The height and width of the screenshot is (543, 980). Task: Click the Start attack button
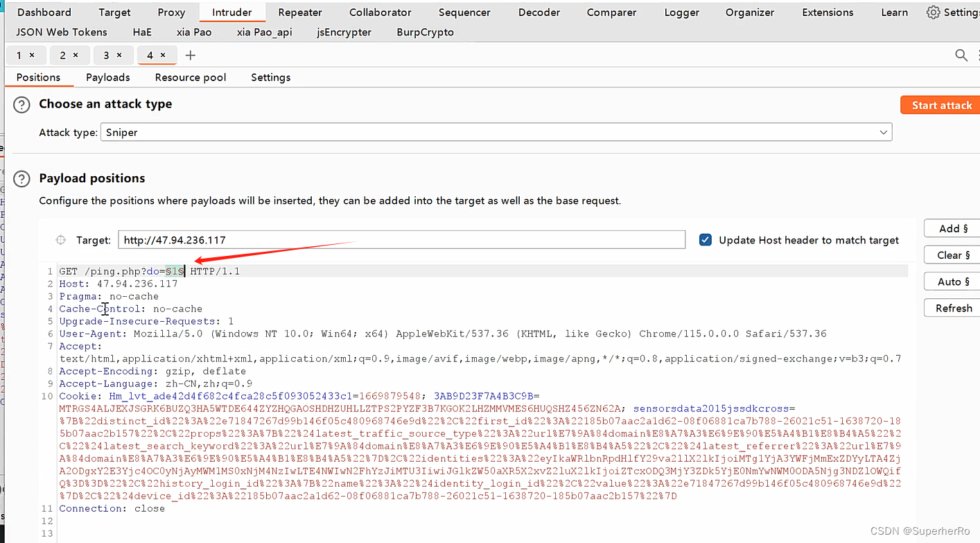click(941, 105)
